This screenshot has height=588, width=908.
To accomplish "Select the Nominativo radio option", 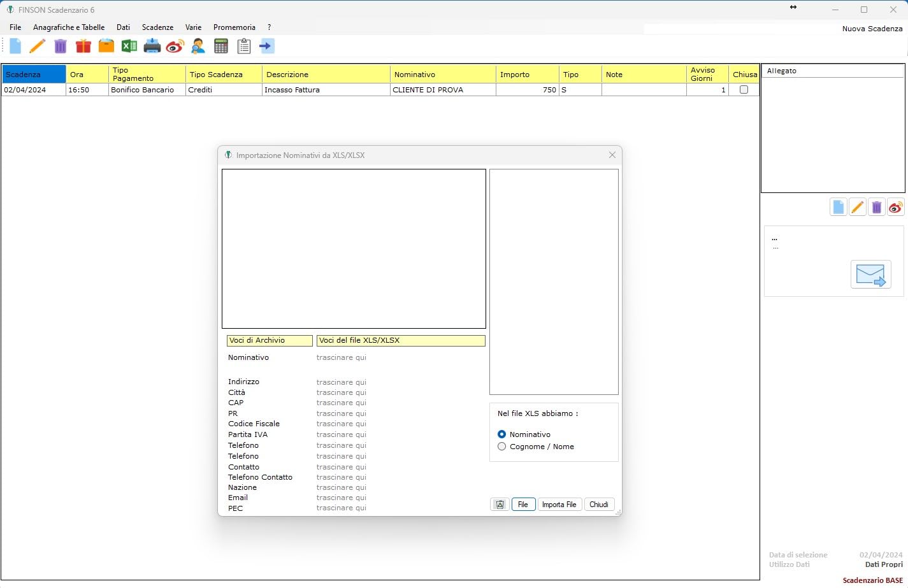I will 501,434.
